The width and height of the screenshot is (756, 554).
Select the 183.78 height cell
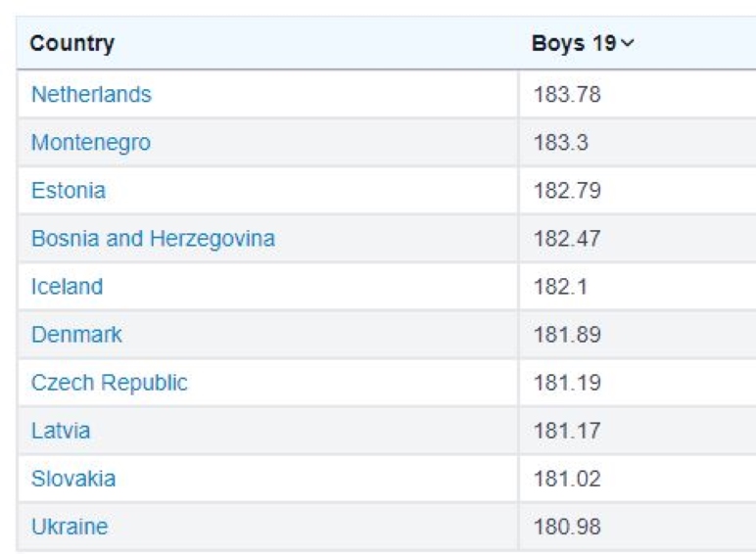click(x=567, y=95)
